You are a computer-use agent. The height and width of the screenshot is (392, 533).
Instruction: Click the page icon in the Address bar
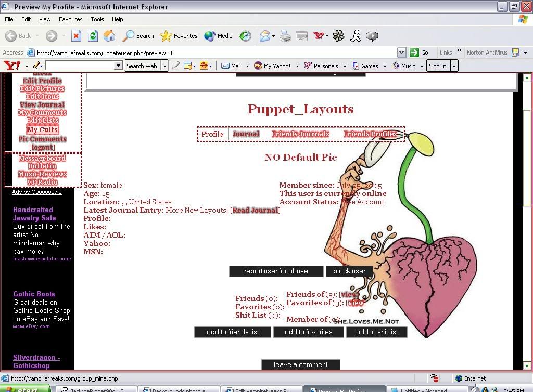pos(31,53)
